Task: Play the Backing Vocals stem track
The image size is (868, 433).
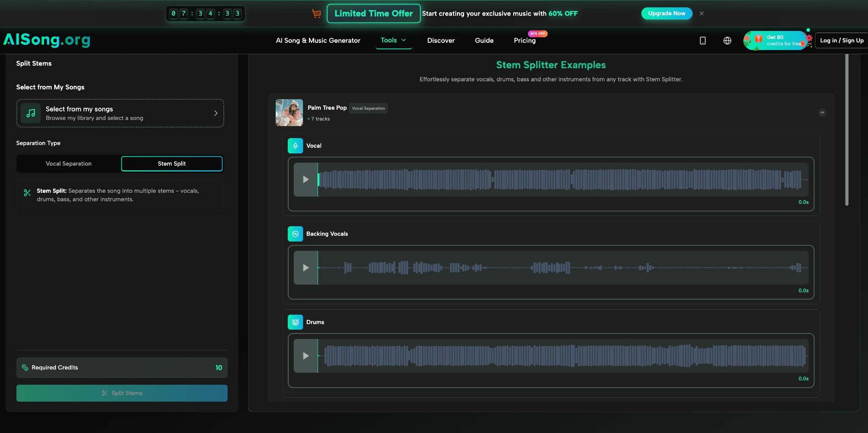Action: coord(306,268)
